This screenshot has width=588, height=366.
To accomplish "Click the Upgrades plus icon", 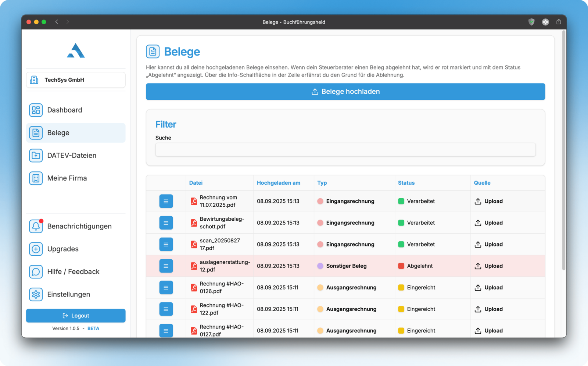I will 36,249.
